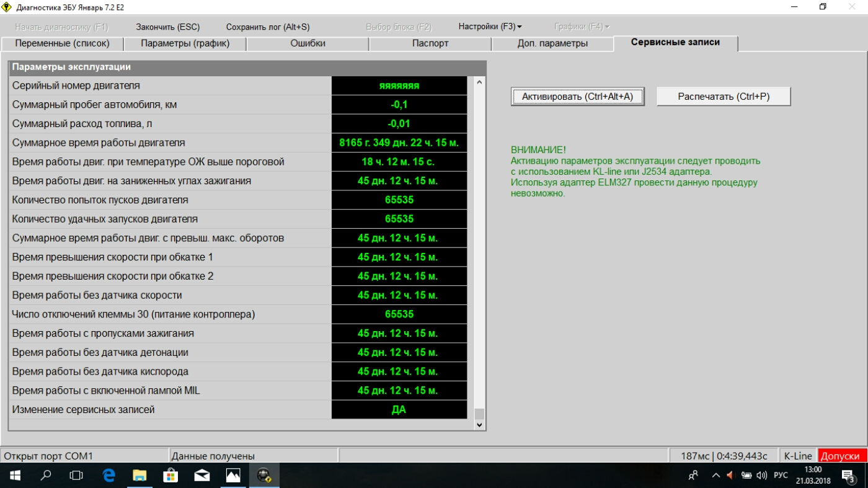Launch Microsoft Edge from the taskbar
Image resolution: width=868 pixels, height=488 pixels.
click(x=109, y=476)
